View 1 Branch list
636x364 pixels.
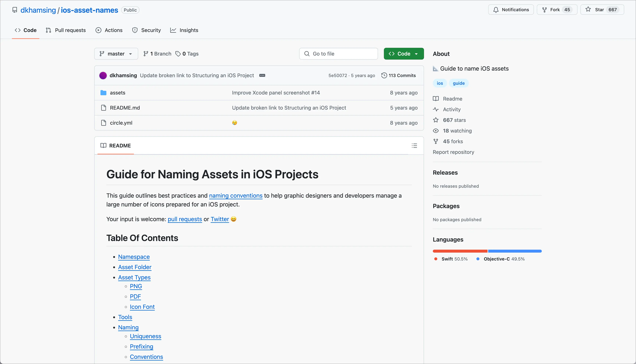point(157,53)
